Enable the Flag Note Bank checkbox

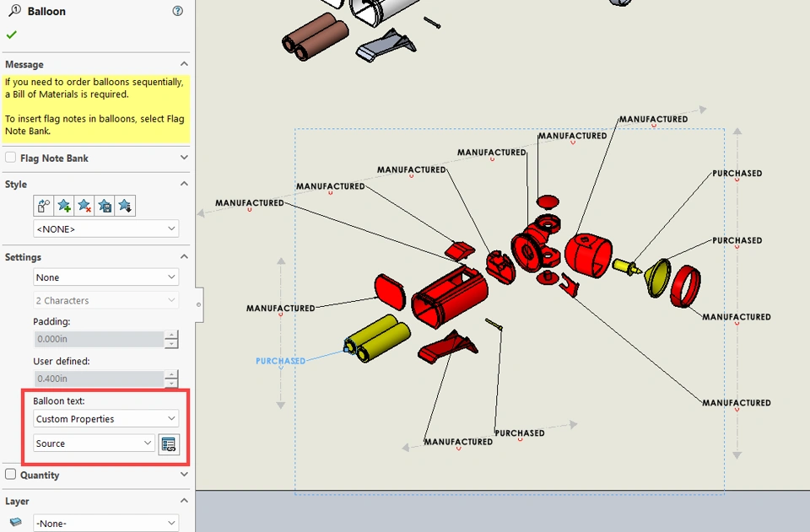(10, 157)
